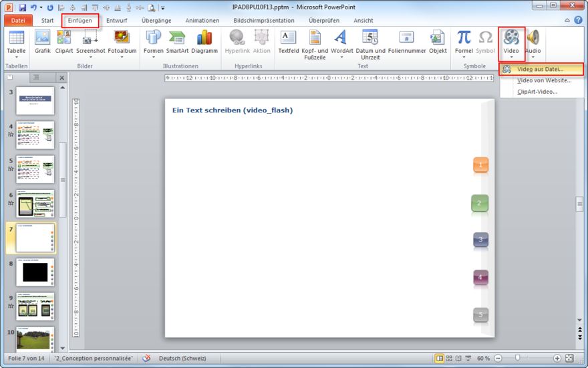The width and height of the screenshot is (588, 368).
Task: Select slide 8 thumbnail with black image
Action: point(35,272)
